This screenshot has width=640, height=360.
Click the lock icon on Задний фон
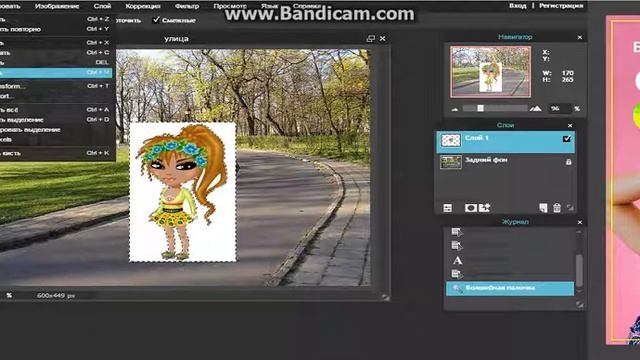tap(569, 162)
